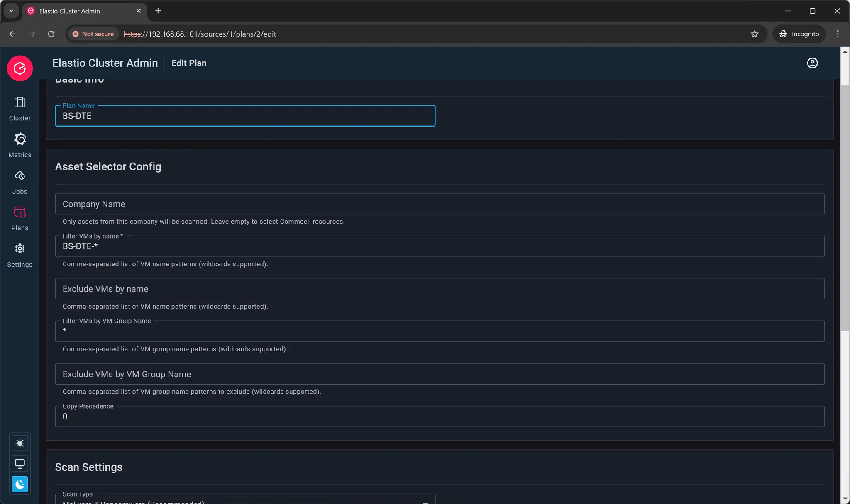Click the Not secure site badge
The height and width of the screenshot is (504, 850).
93,34
